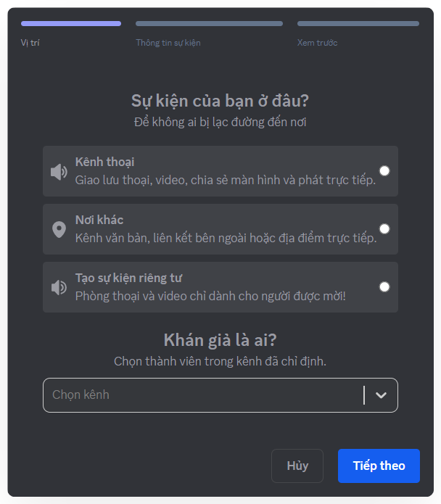The height and width of the screenshot is (504, 441).
Task: Click the location pin icon beside Nơi khác
Action: click(59, 230)
